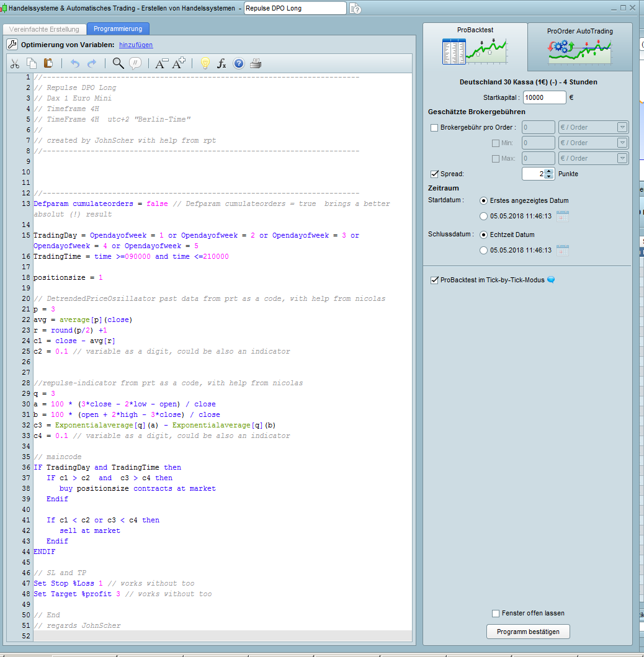Click the scissors cut icon
Screen dimensions: 644x657
pos(16,63)
